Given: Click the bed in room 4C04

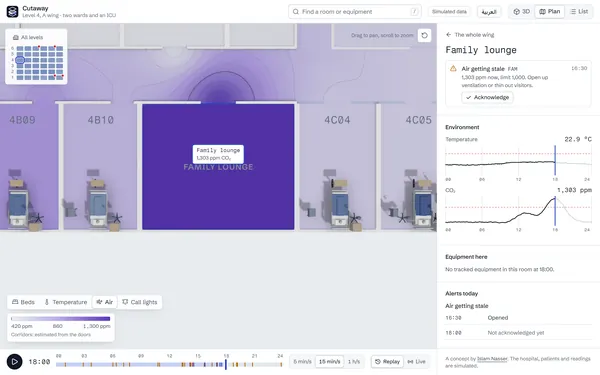Looking at the screenshot, I should tap(340, 209).
